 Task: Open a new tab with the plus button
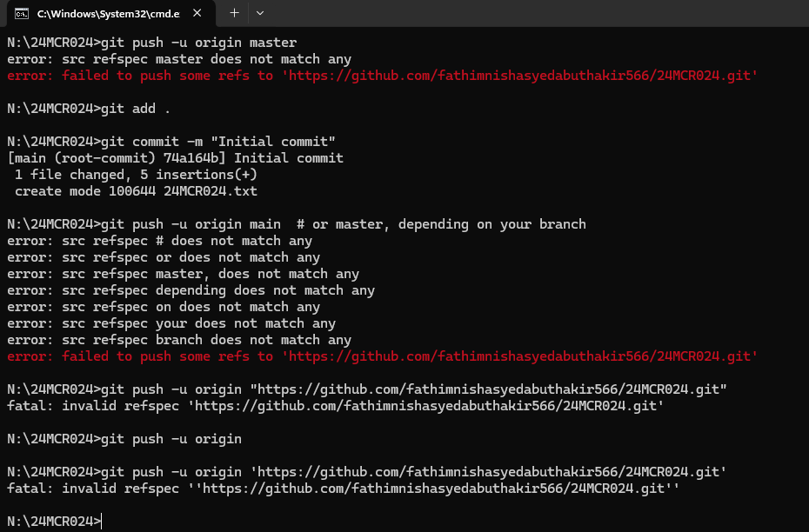click(x=234, y=13)
